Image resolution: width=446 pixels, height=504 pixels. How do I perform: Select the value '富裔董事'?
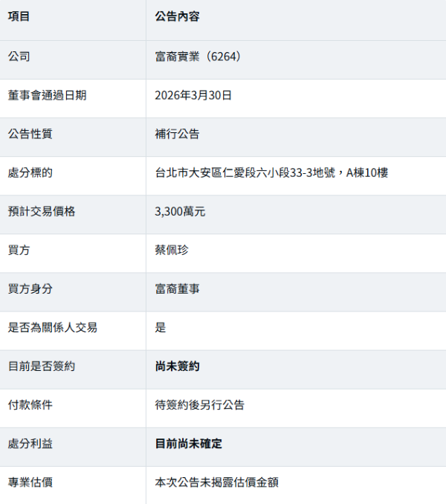[x=177, y=288]
